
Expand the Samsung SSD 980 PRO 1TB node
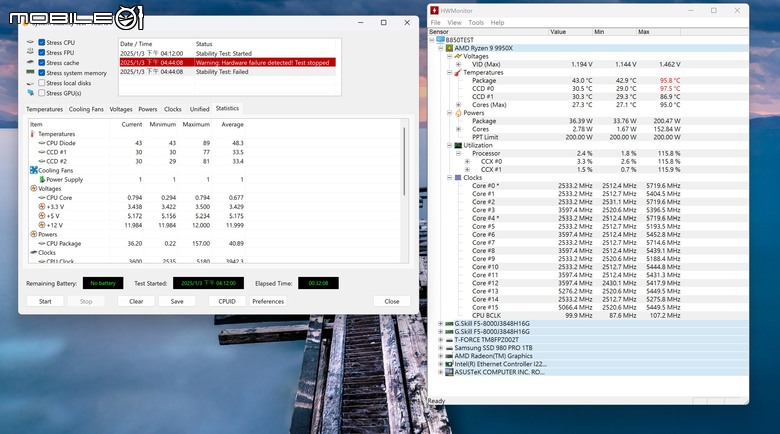click(440, 348)
